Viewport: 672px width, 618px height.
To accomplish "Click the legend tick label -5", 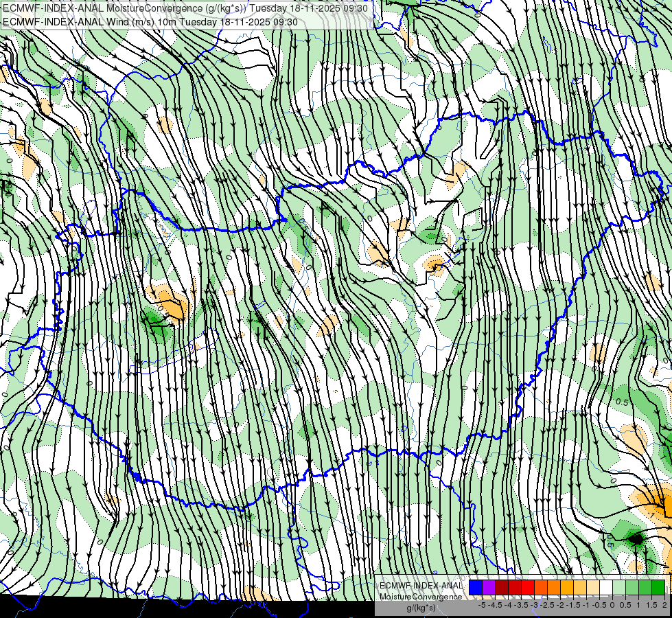I will click(x=482, y=605).
